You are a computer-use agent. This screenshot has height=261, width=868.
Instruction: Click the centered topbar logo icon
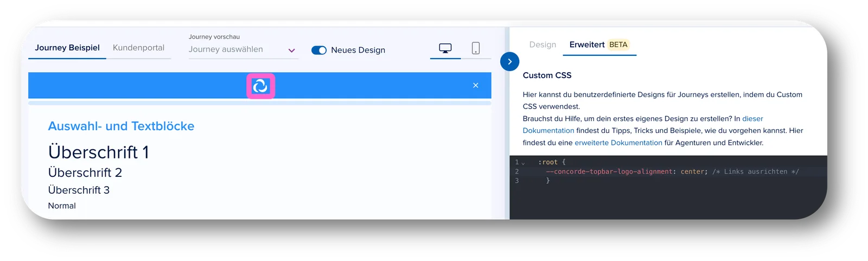pyautogui.click(x=260, y=86)
